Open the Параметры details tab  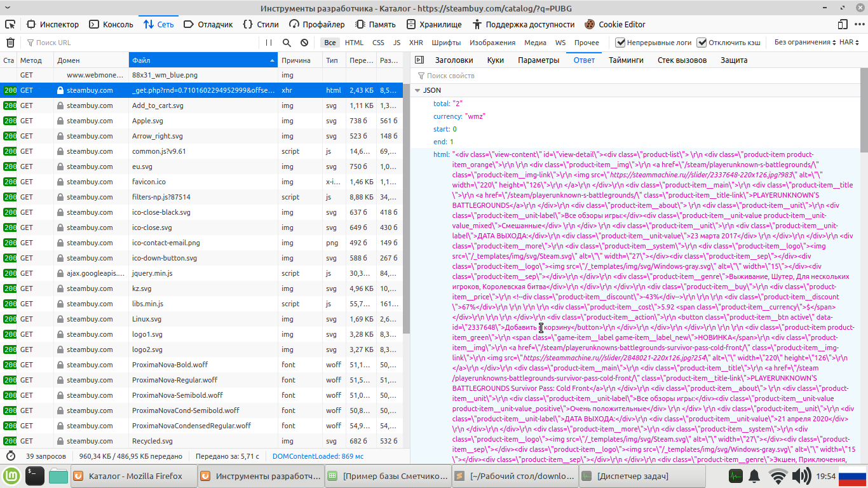538,60
